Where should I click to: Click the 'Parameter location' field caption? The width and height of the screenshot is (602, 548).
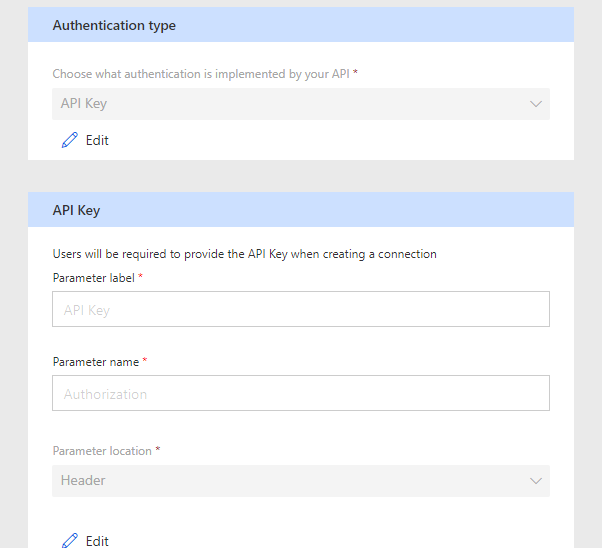(102, 451)
